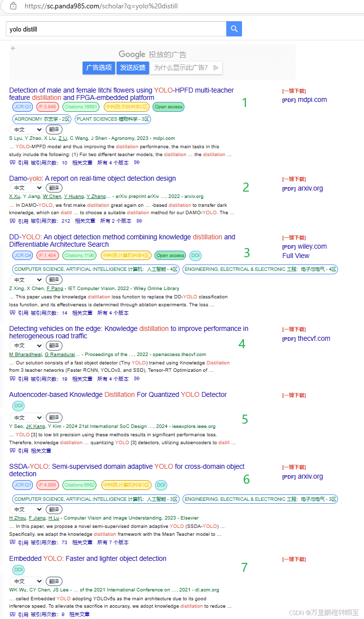Viewport: 364px width, 619px height.
Task: Open the Damo-yolo real-time object detection title
Action: (92, 178)
